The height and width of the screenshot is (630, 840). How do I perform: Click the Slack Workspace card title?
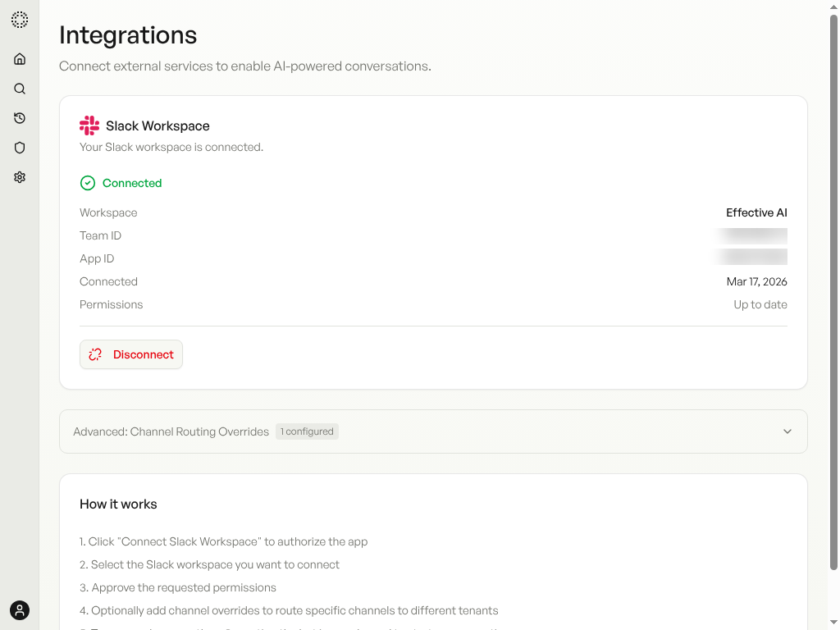(157, 126)
